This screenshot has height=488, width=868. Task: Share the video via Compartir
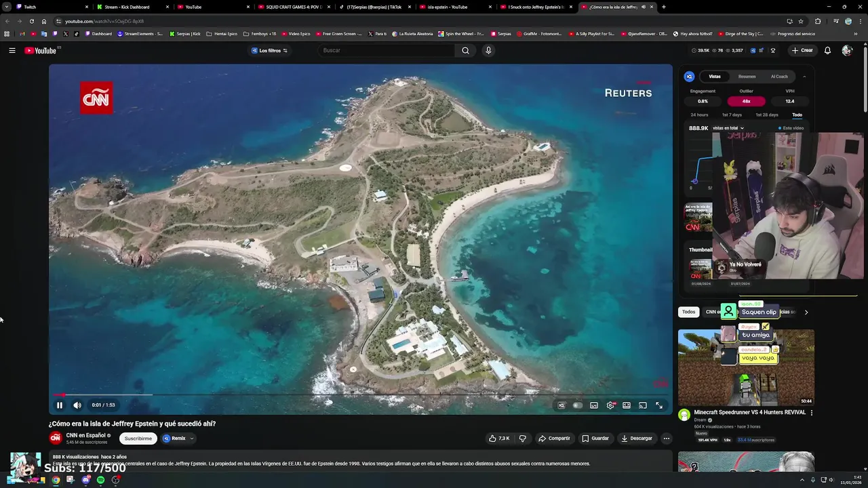pyautogui.click(x=554, y=439)
